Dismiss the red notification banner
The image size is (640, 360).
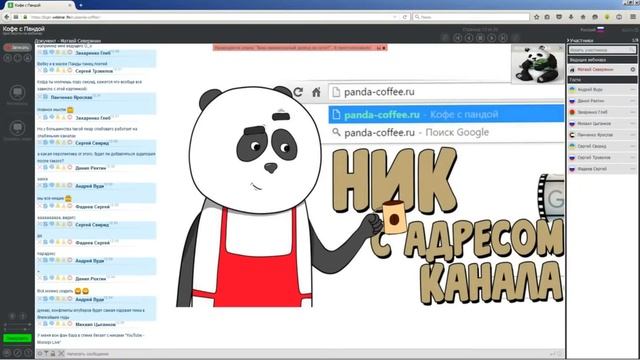[384, 48]
